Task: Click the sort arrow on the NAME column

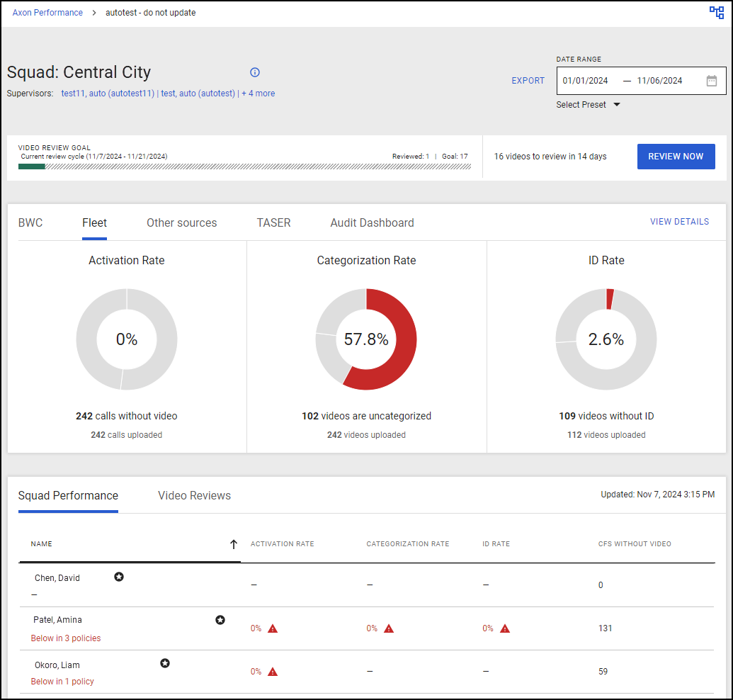Action: click(x=234, y=544)
